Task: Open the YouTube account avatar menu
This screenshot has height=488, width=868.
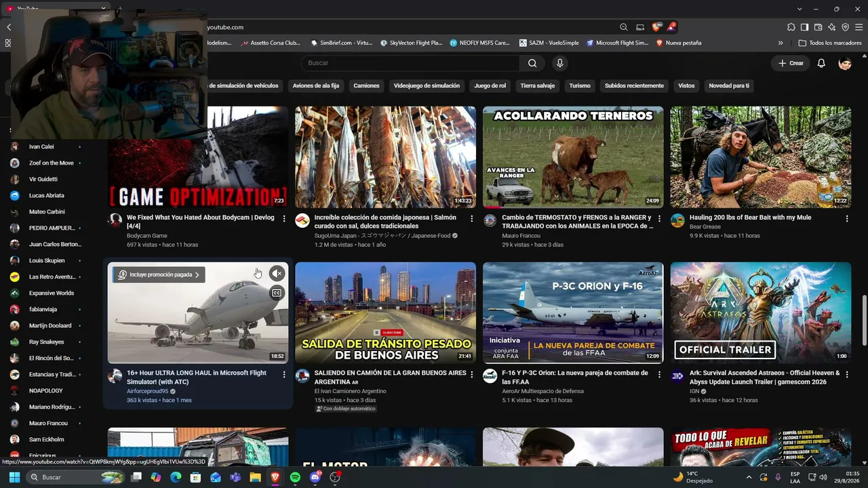Action: pos(845,63)
